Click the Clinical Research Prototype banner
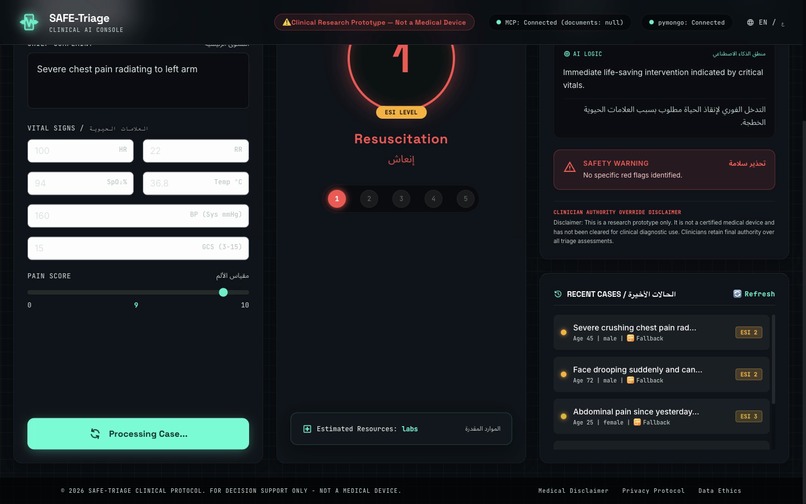Viewport: 806px width, 504px height. [x=374, y=22]
